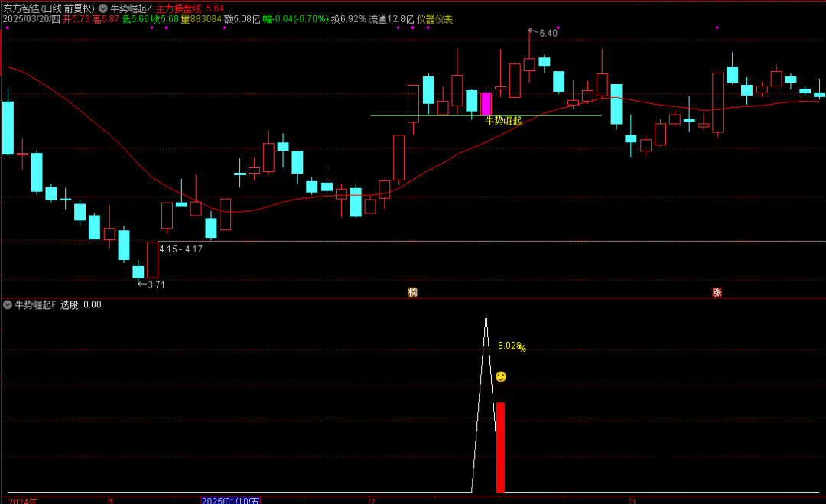
Task: Click the yellow smiley face signal icon
Action: 501,376
